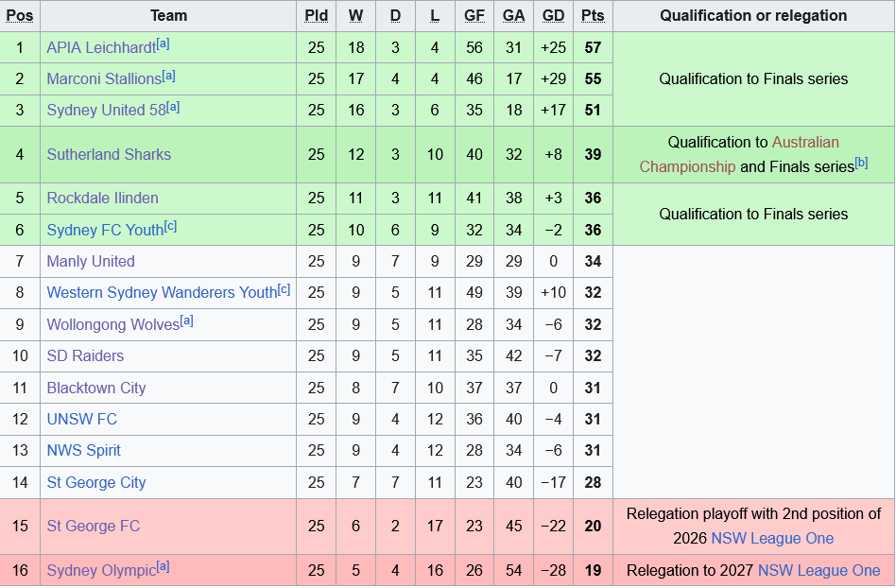Click the Sydney Olympic team link
The image size is (896, 588).
[x=101, y=571]
